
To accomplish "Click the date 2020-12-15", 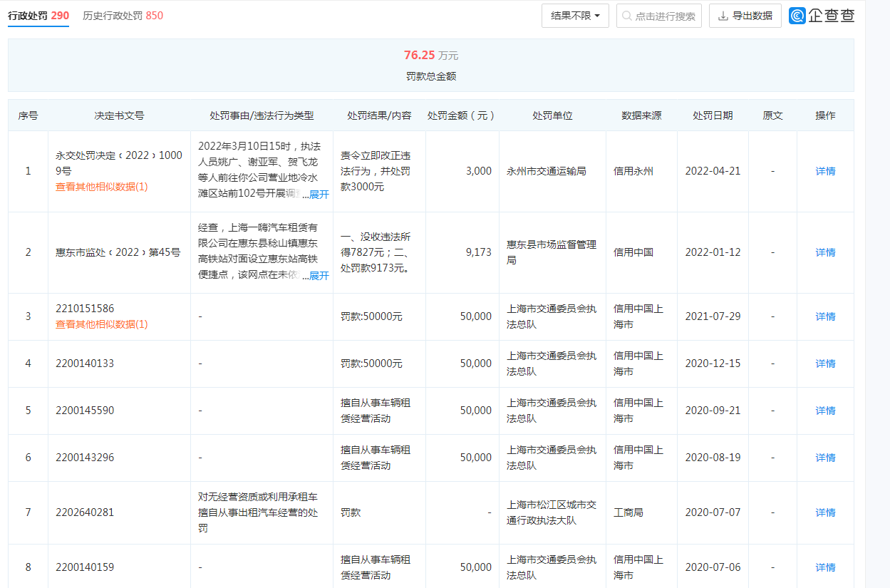I will [x=713, y=363].
